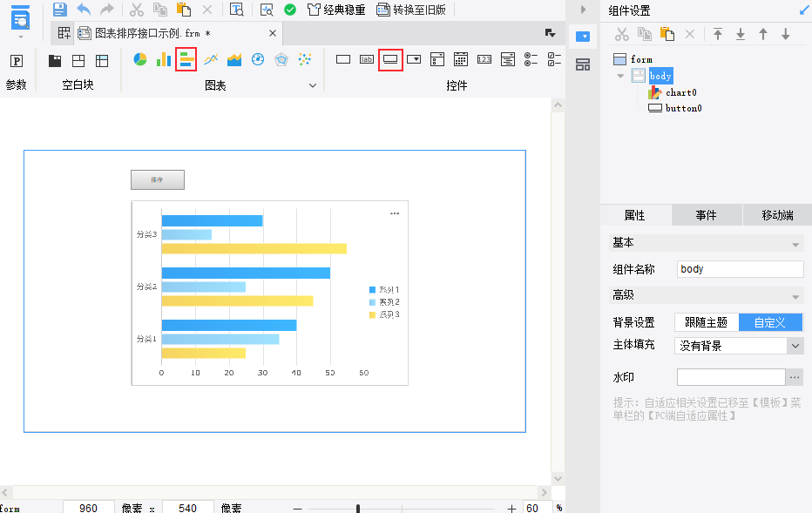Click the paste icon in top toolbar
812x513 pixels.
pos(184,10)
